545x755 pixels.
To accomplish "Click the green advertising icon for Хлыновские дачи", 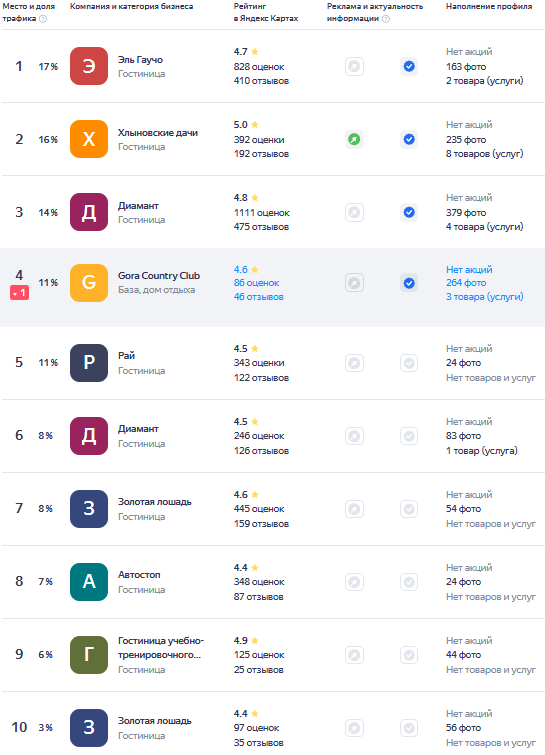I will (354, 140).
